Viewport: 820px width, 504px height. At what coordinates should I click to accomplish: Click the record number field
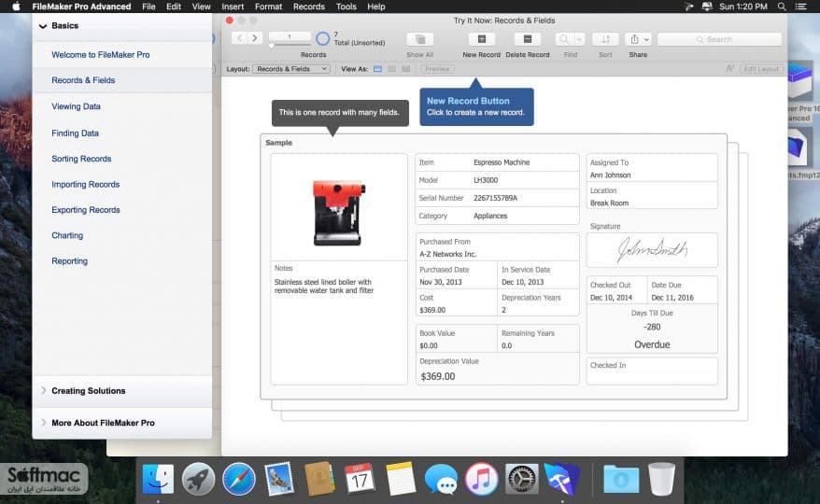point(290,36)
